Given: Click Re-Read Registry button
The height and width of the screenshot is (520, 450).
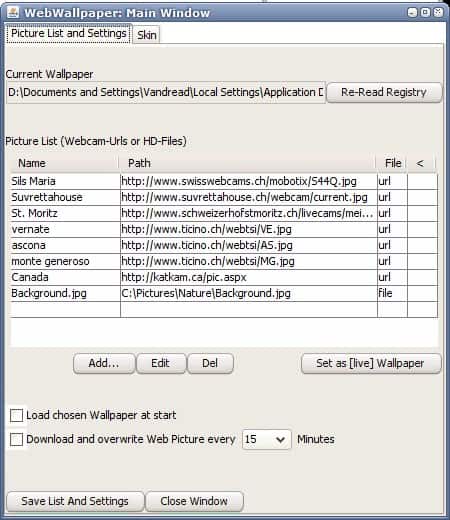Looking at the screenshot, I should pos(384,92).
